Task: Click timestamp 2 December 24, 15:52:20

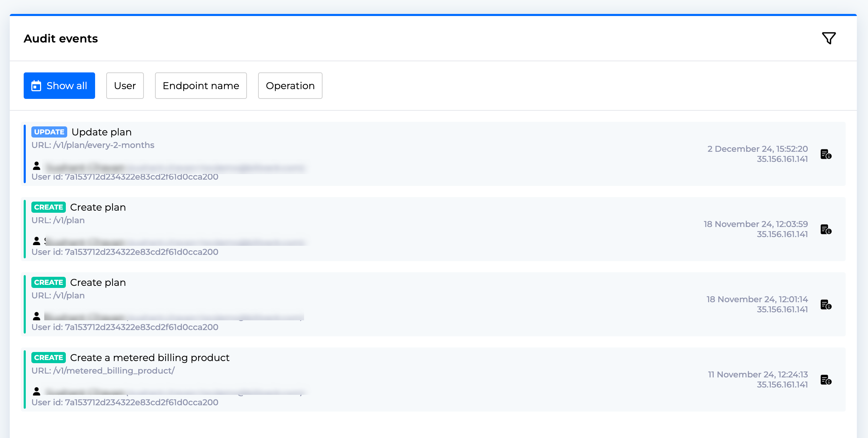Action: point(758,149)
